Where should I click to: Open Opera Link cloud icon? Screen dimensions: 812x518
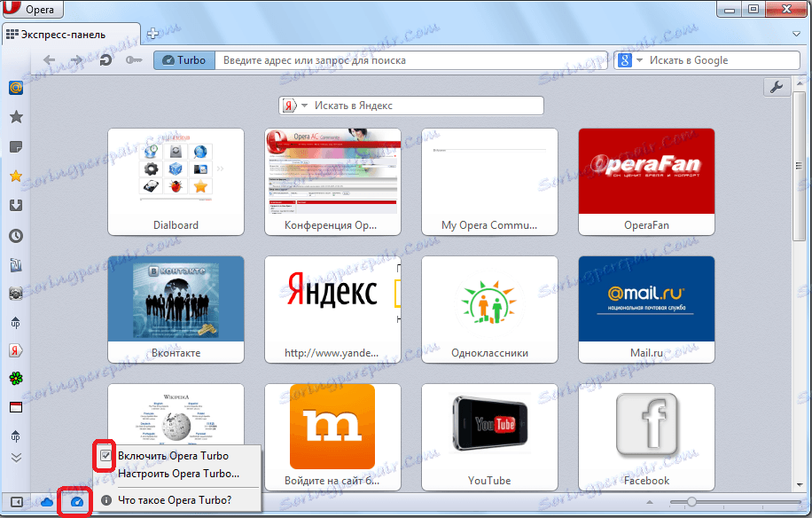tap(47, 502)
